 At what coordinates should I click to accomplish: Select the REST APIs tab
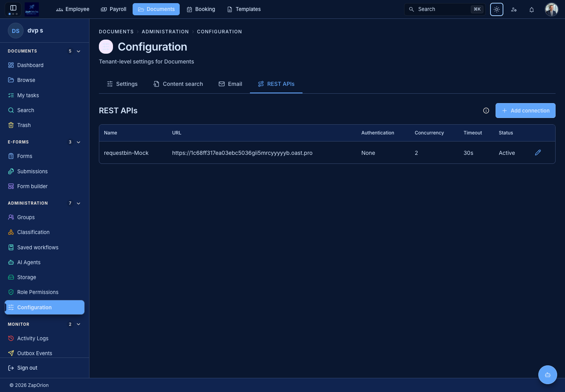[276, 84]
